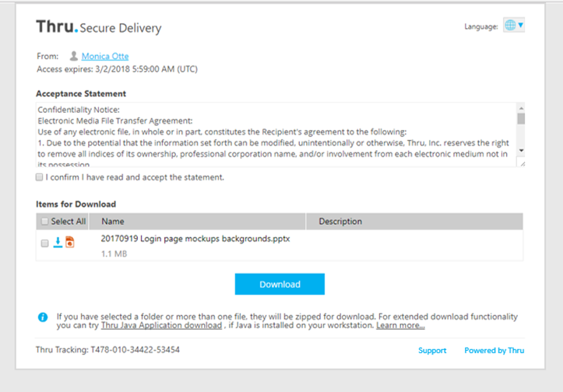Click the Thru Secure Delivery logo
The width and height of the screenshot is (563, 392).
coord(99,27)
